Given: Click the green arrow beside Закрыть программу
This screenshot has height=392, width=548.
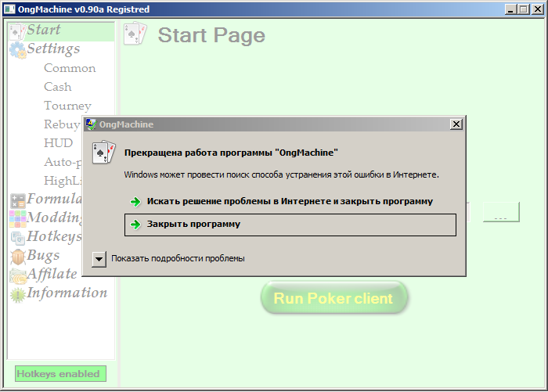Looking at the screenshot, I should 135,225.
